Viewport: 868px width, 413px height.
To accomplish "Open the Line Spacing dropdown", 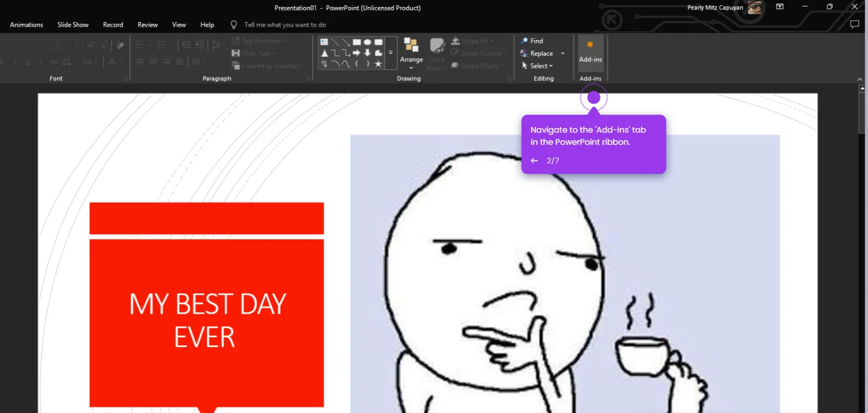I will [x=219, y=45].
